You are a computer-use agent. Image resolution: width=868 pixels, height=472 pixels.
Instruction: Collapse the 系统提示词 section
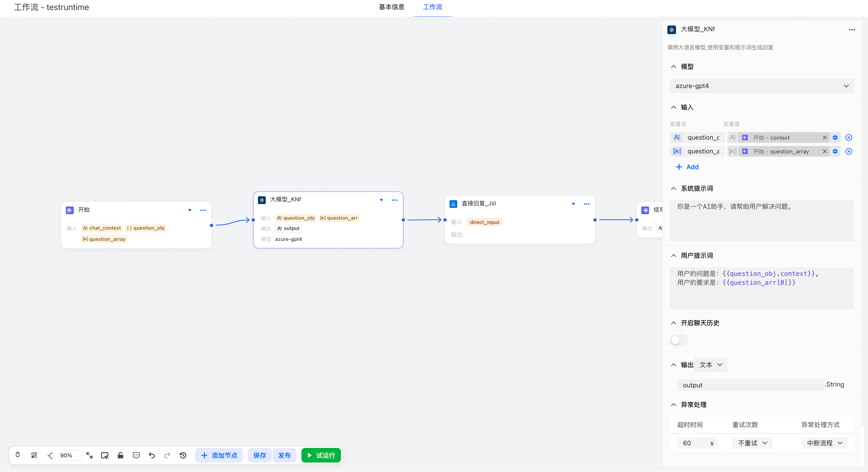tap(673, 188)
